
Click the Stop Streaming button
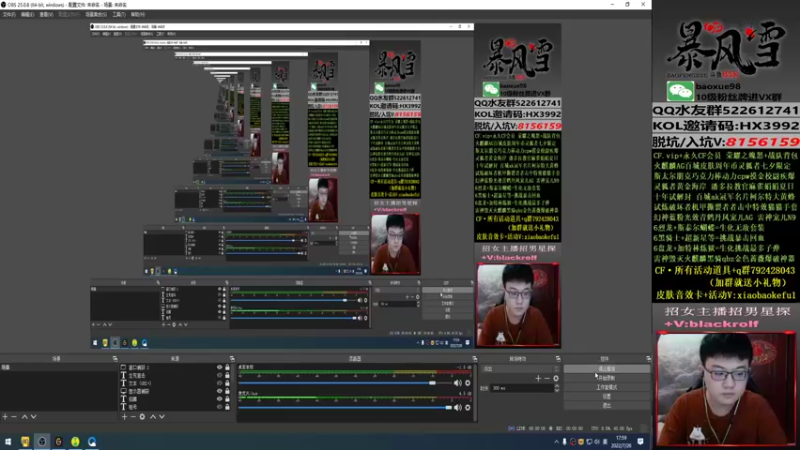pyautogui.click(x=607, y=369)
